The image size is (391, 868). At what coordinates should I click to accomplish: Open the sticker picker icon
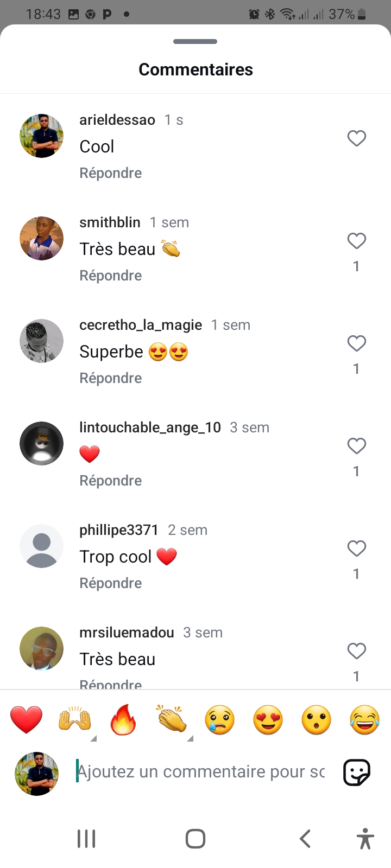pyautogui.click(x=357, y=772)
